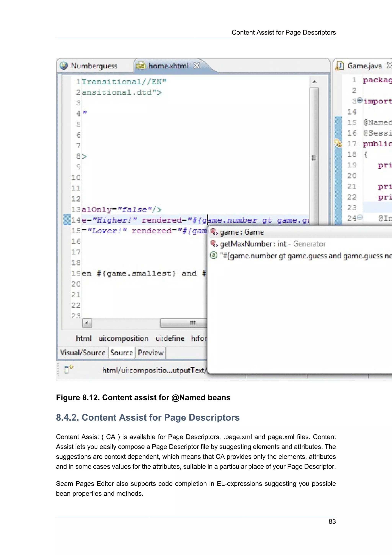This screenshot has height=555, width=392.
Task: Select the Preview view tab
Action: tap(151, 353)
